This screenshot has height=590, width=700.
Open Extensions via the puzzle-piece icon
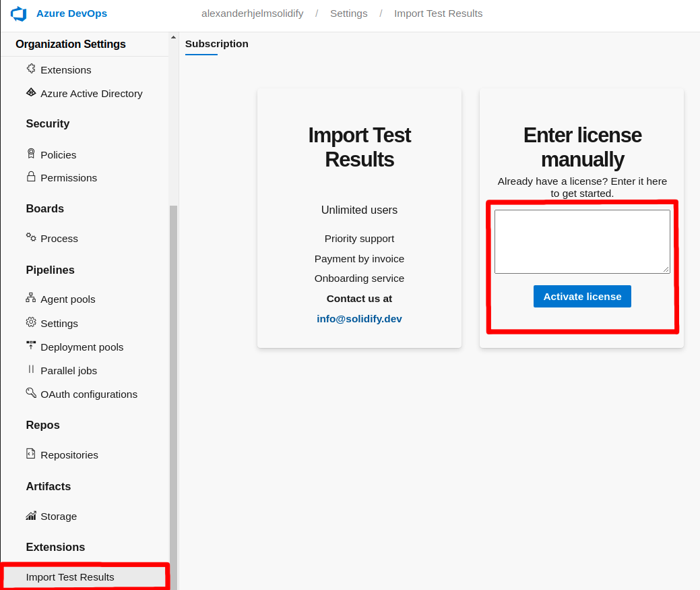(x=30, y=69)
